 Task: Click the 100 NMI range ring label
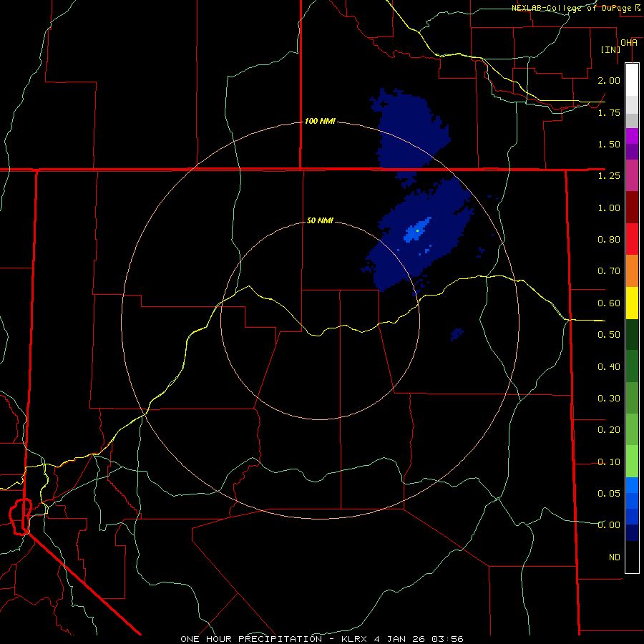(320, 121)
